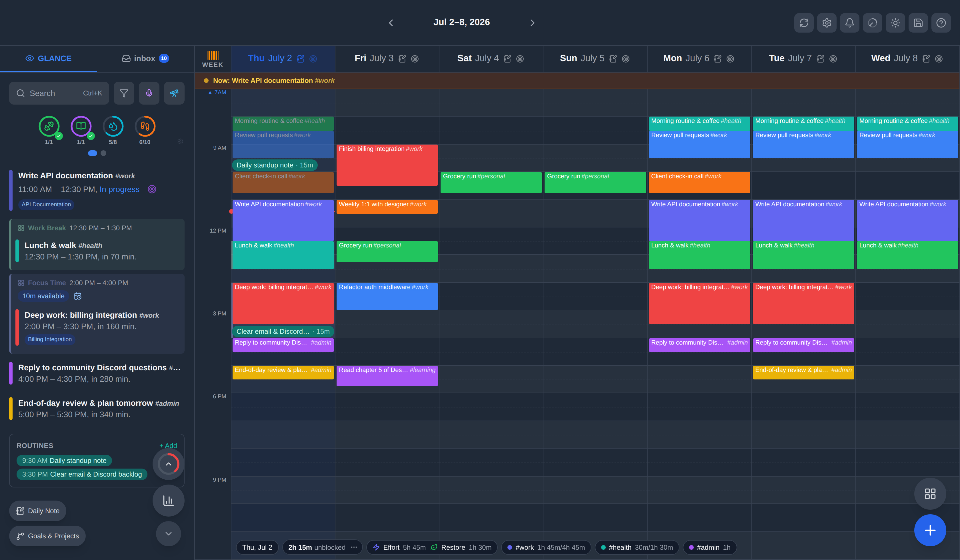Open Thu July 2 daily note icon

point(301,59)
